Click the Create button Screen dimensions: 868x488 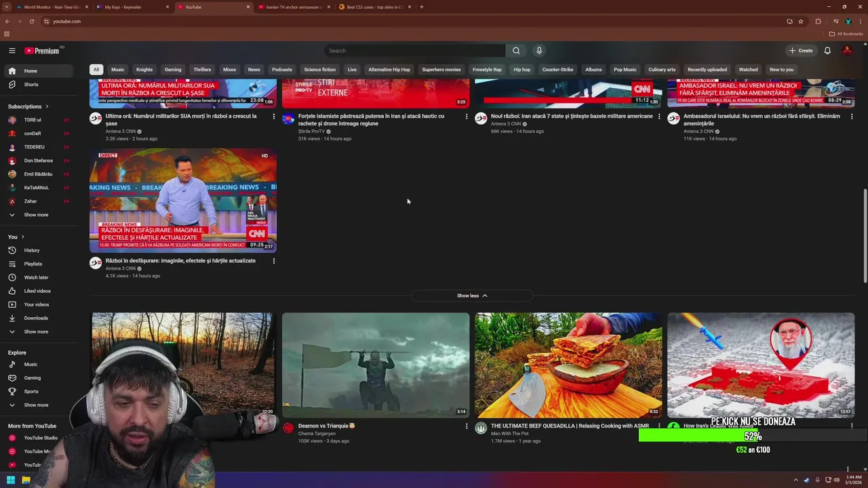(801, 51)
